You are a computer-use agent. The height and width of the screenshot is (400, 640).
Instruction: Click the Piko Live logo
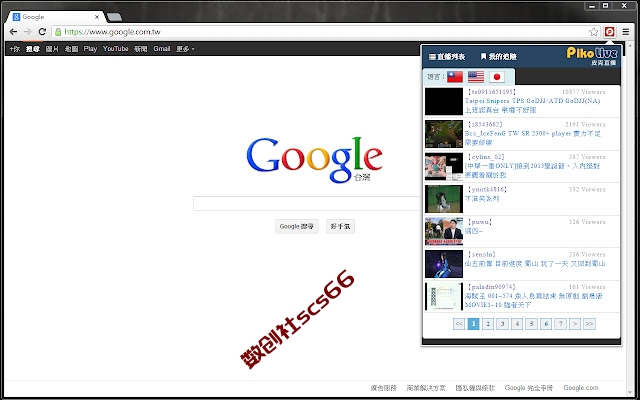pyautogui.click(x=591, y=56)
